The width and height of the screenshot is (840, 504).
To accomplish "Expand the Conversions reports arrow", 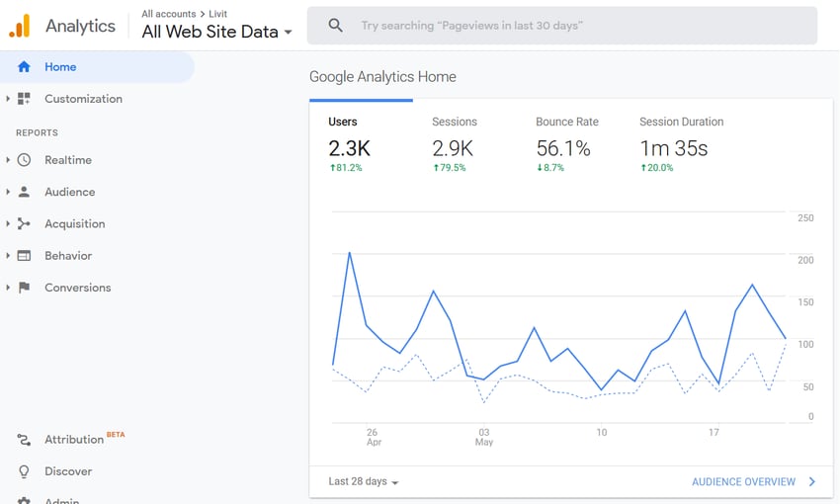I will click(x=8, y=288).
